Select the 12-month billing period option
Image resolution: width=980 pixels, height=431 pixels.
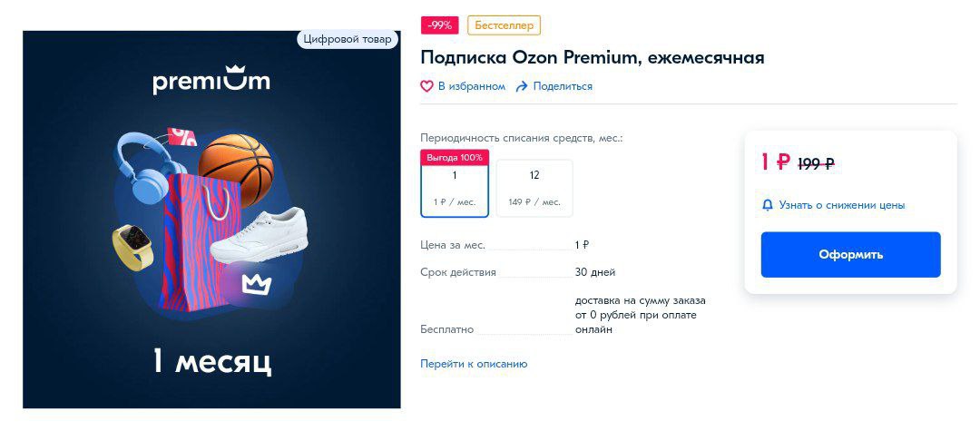point(534,188)
